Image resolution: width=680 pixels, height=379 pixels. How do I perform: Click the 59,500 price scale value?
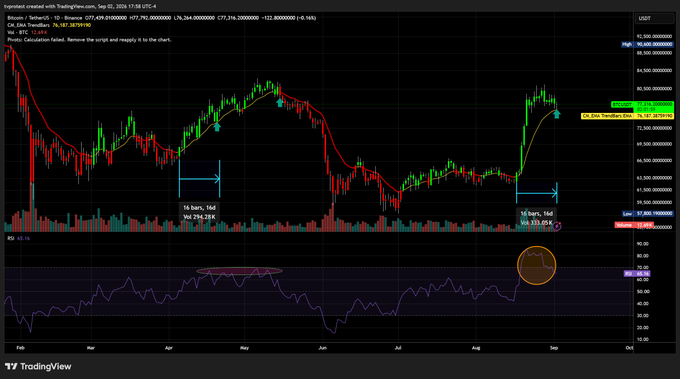coord(654,202)
